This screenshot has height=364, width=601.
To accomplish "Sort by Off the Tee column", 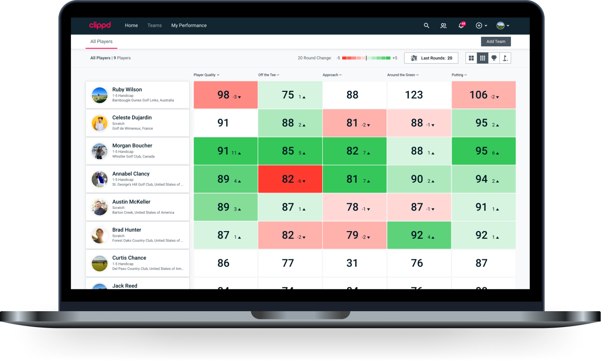I will pos(268,75).
